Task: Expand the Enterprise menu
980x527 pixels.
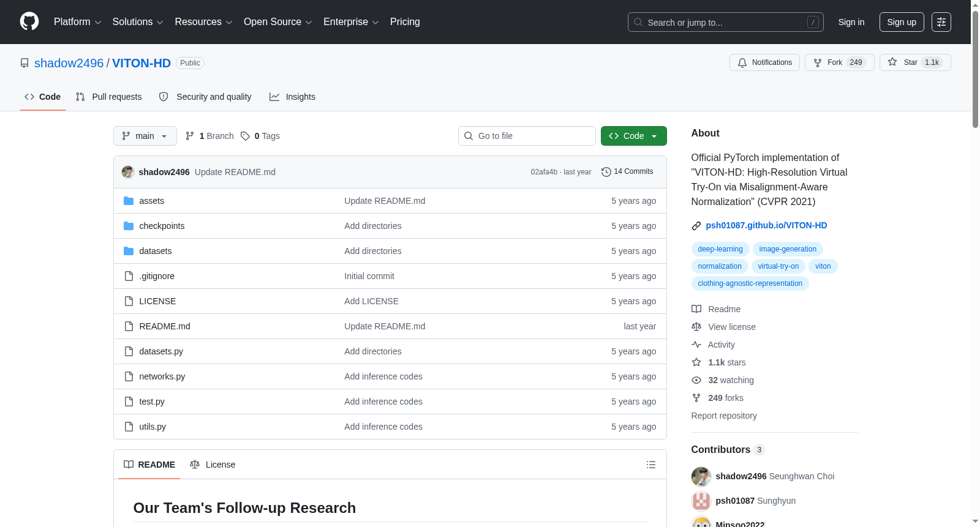Action: click(x=351, y=22)
